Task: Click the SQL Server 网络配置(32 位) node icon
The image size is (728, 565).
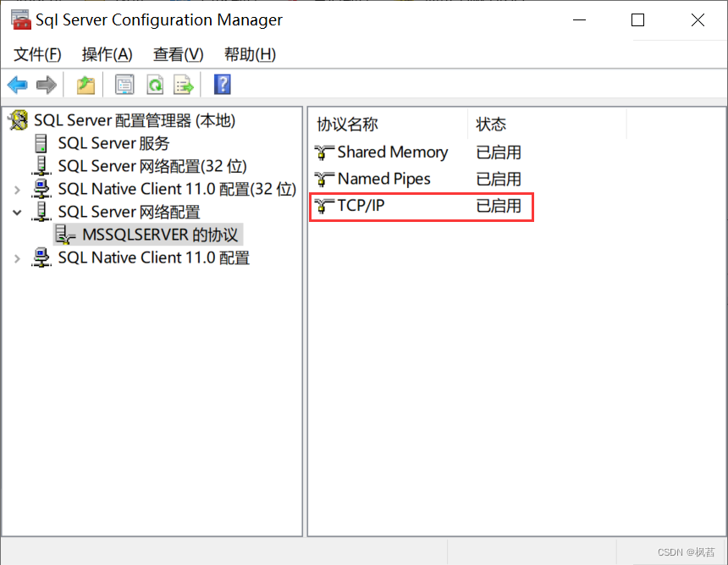Action: (41, 166)
